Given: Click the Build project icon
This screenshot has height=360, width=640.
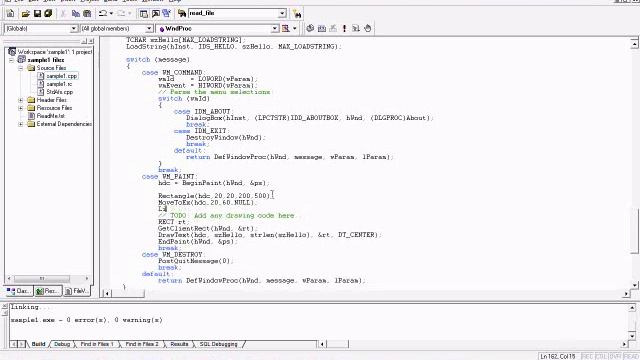Looking at the screenshot, I should [322, 28].
